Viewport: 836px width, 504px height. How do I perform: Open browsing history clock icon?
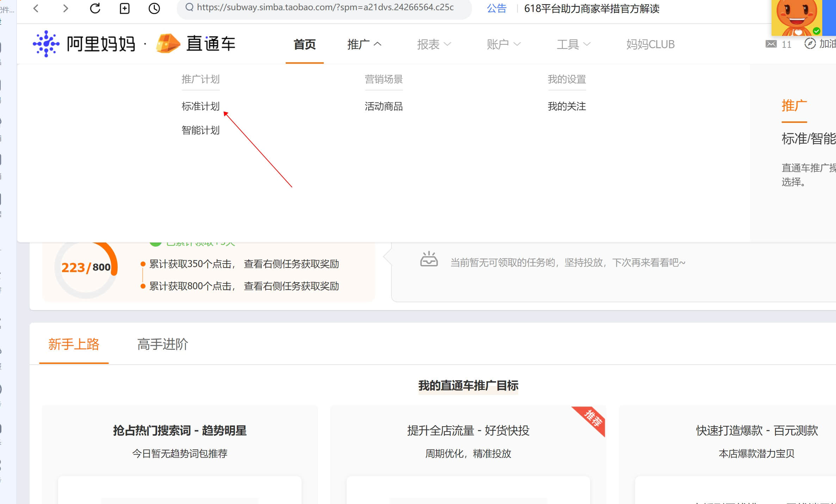pyautogui.click(x=154, y=8)
